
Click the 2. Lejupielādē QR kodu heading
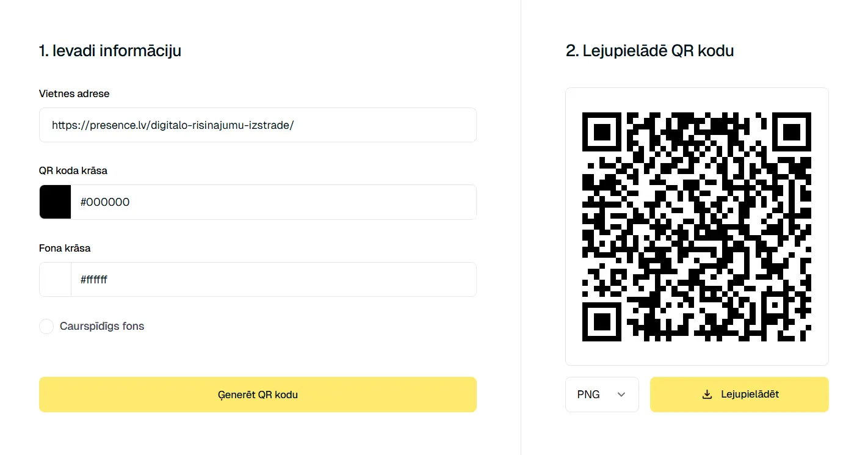tap(649, 51)
